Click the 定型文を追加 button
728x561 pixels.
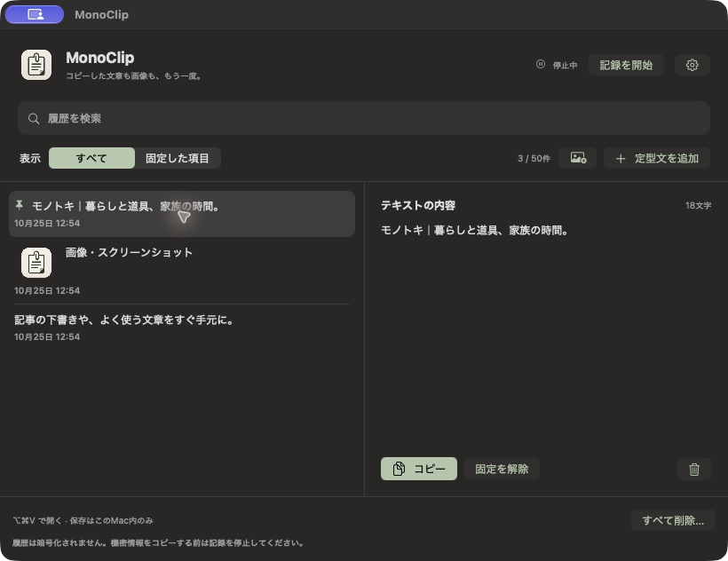(657, 158)
